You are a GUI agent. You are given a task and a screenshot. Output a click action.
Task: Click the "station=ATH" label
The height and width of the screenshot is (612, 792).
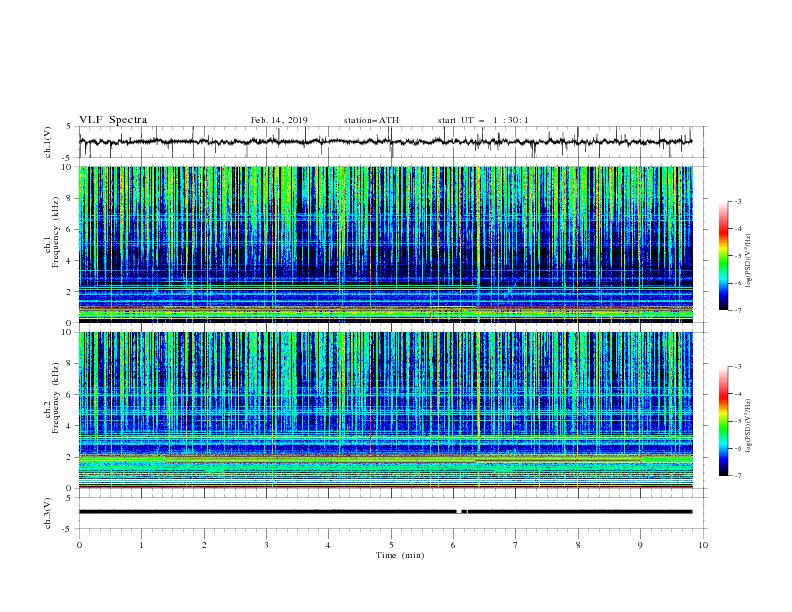coord(371,120)
